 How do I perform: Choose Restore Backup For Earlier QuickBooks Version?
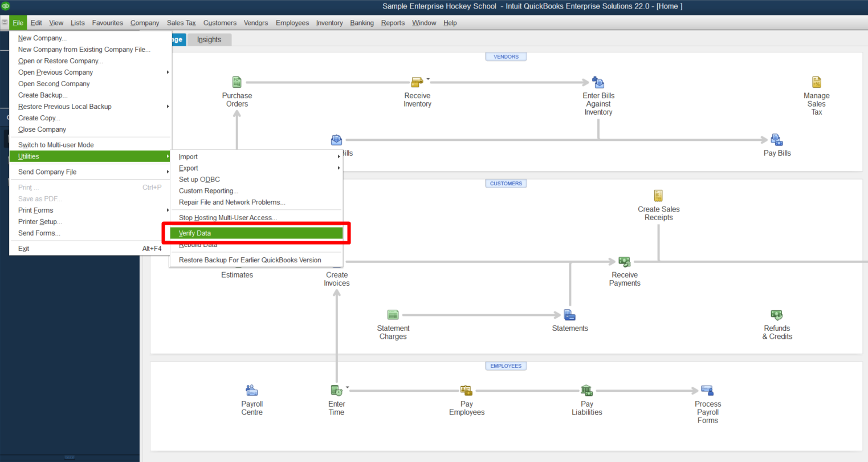256,260
